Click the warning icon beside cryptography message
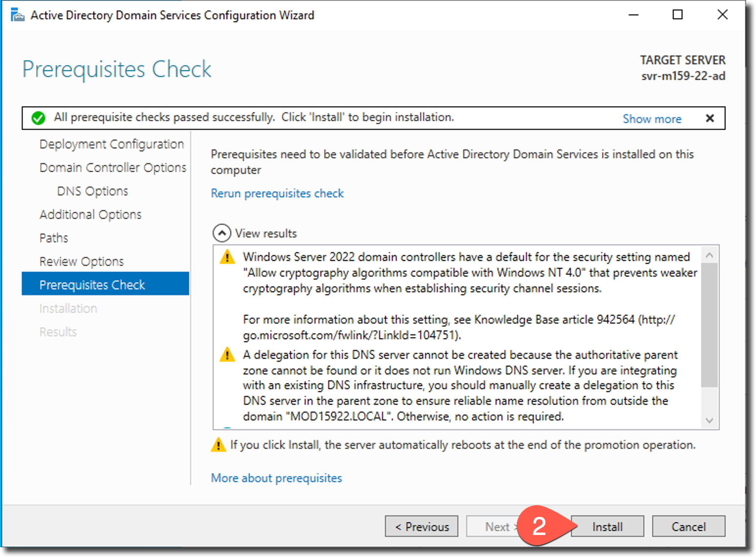756x558 pixels. pos(227,256)
